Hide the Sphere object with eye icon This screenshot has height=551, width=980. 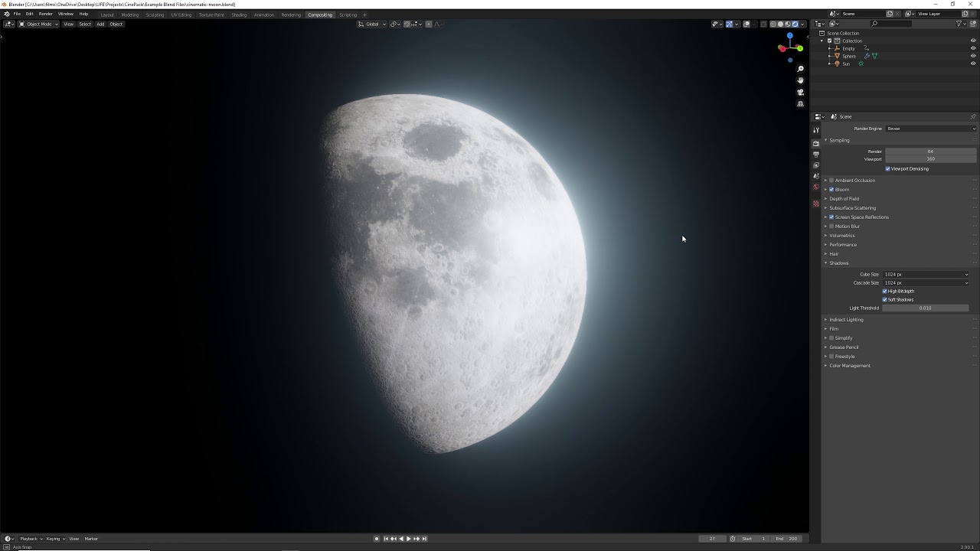[973, 56]
